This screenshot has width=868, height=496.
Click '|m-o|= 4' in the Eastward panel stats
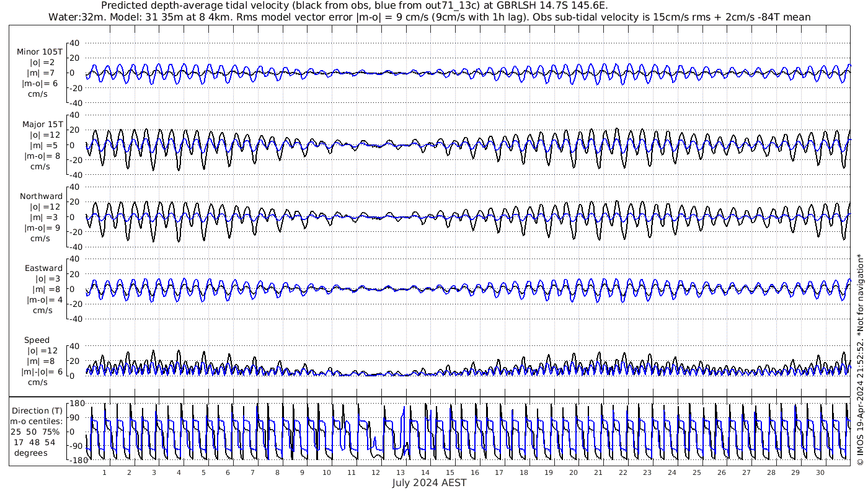44,300
